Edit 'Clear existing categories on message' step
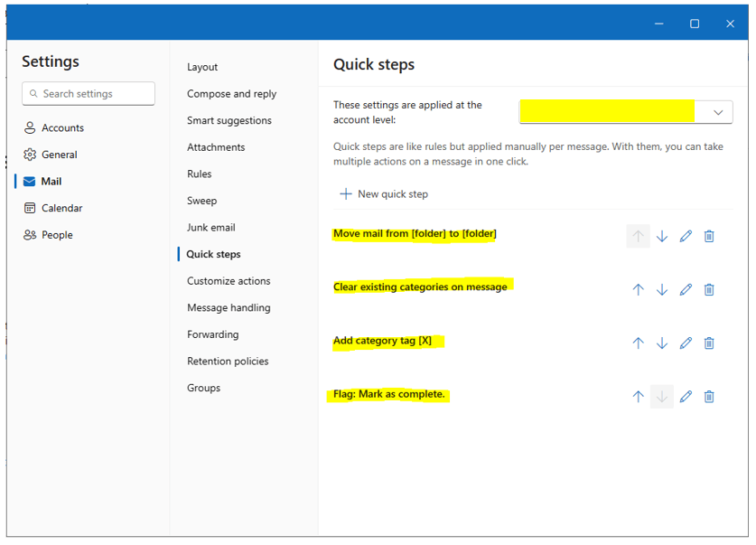756x545 pixels. [686, 290]
